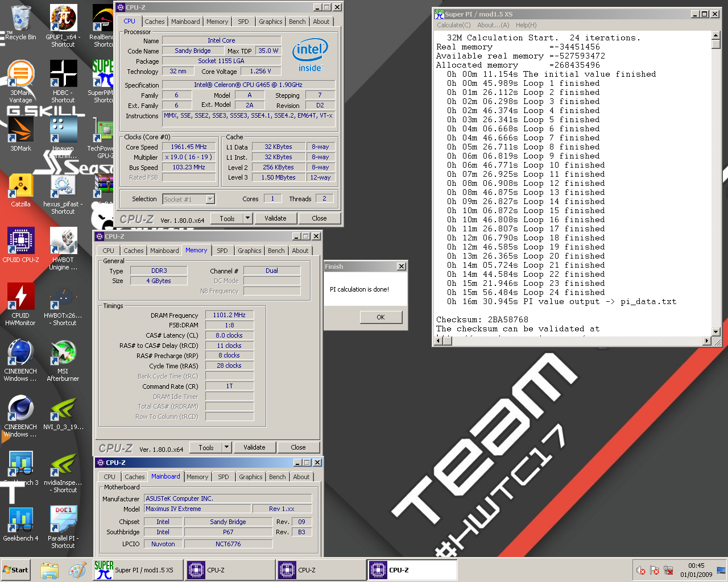Open MSI Afterburner desktop icon
The image size is (728, 582).
pos(63,360)
